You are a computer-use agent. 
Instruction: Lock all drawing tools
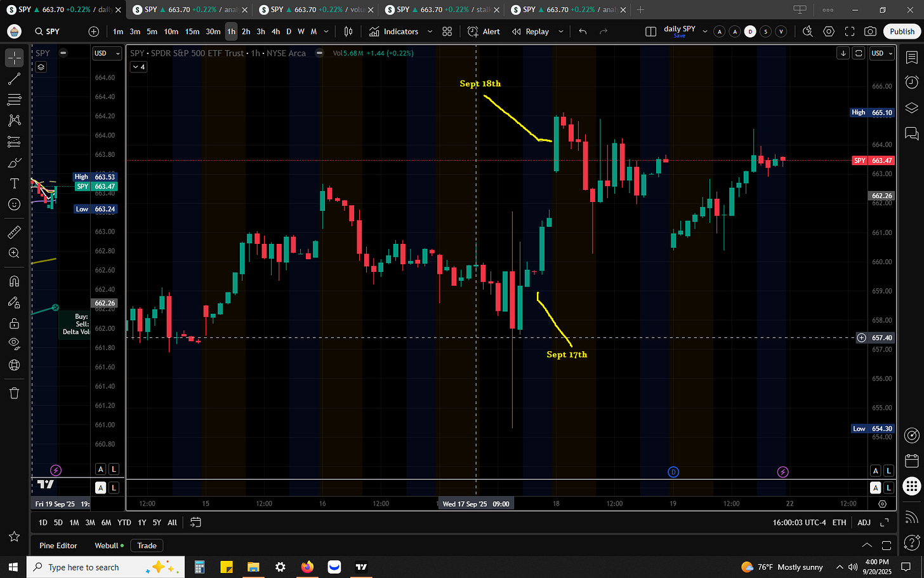point(14,323)
